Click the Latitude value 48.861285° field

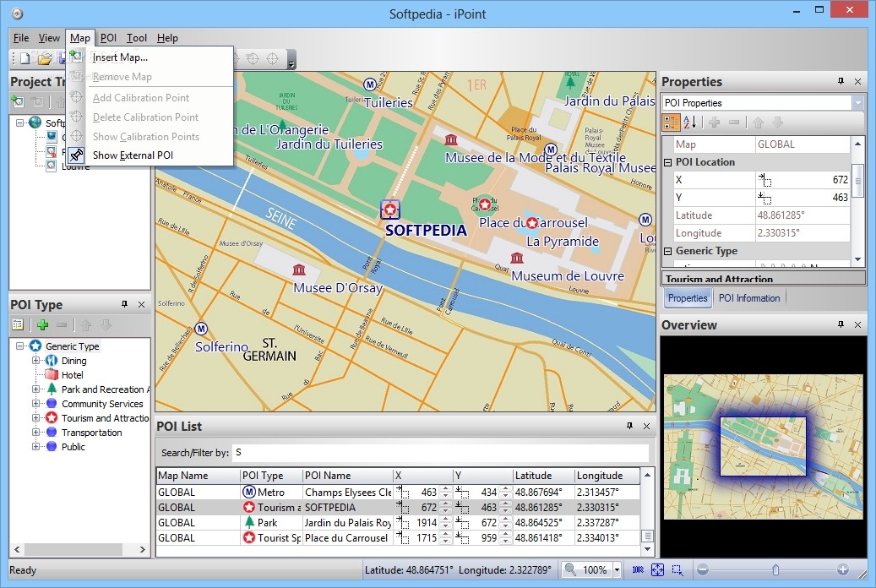coord(803,215)
